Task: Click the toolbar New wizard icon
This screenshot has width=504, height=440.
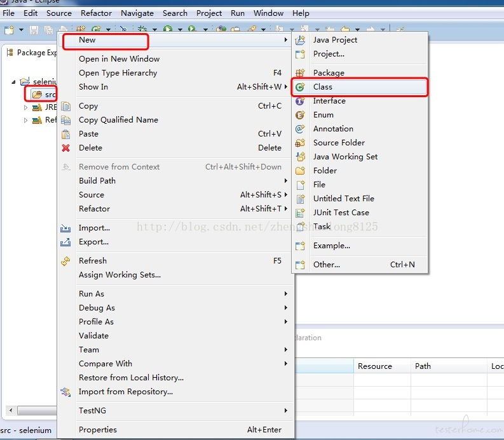Action: coord(9,30)
